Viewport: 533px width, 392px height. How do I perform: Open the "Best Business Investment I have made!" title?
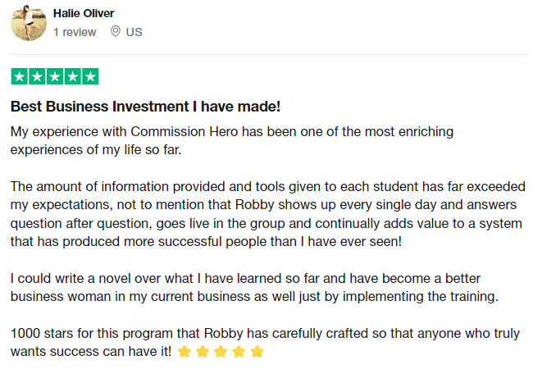tap(145, 107)
